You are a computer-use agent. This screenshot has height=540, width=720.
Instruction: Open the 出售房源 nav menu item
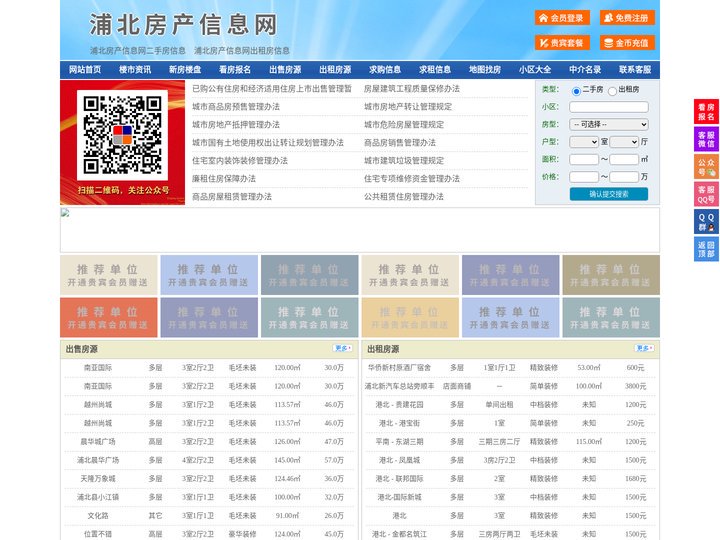[285, 70]
